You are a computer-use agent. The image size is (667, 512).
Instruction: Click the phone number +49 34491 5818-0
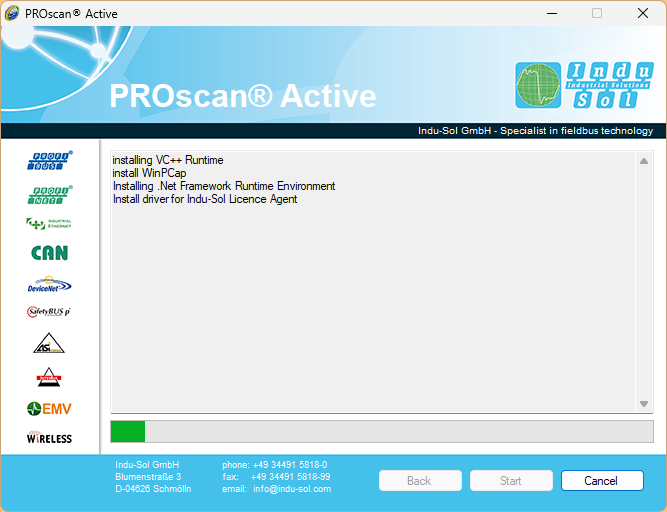(290, 465)
